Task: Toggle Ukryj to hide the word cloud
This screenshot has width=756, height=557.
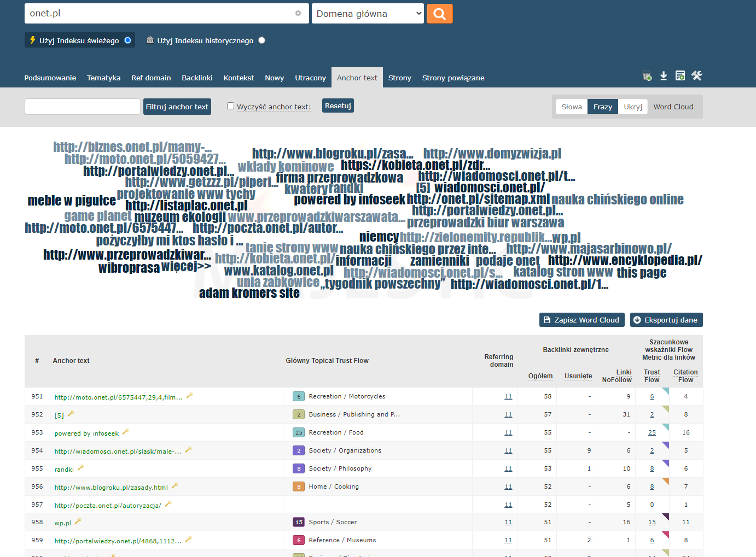Action: tap(633, 107)
